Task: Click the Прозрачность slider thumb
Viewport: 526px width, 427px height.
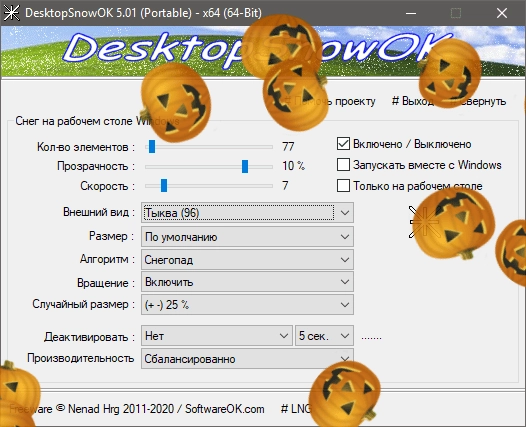Action: point(245,166)
